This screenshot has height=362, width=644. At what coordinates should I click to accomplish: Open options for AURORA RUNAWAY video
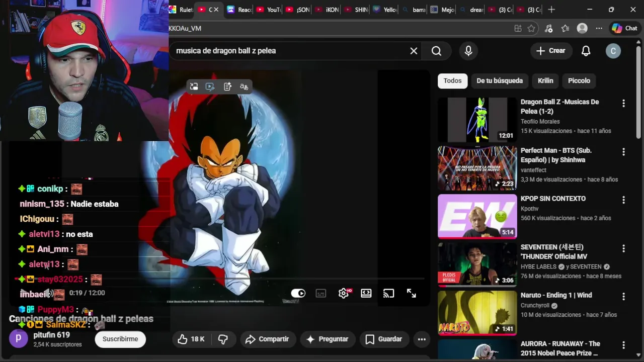[623, 345]
